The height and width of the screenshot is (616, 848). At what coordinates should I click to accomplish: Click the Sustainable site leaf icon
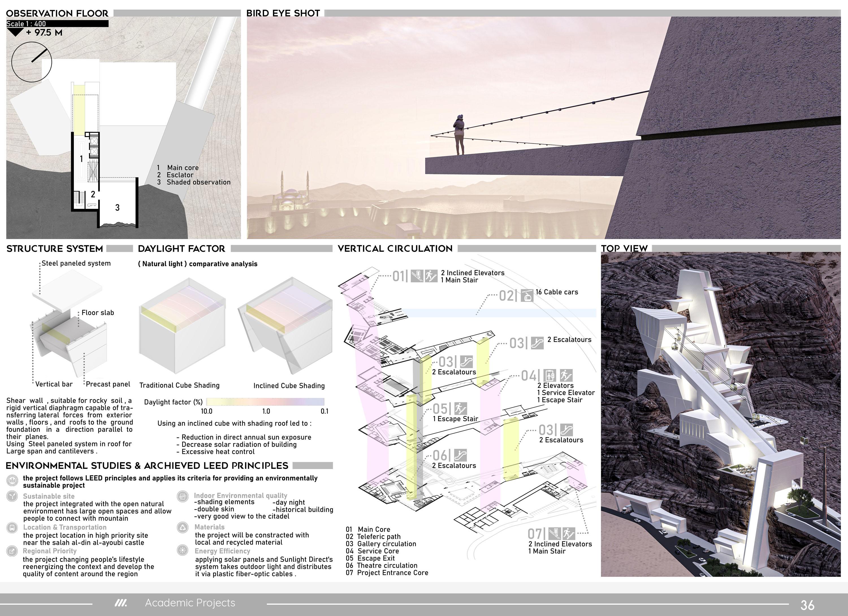tap(12, 496)
